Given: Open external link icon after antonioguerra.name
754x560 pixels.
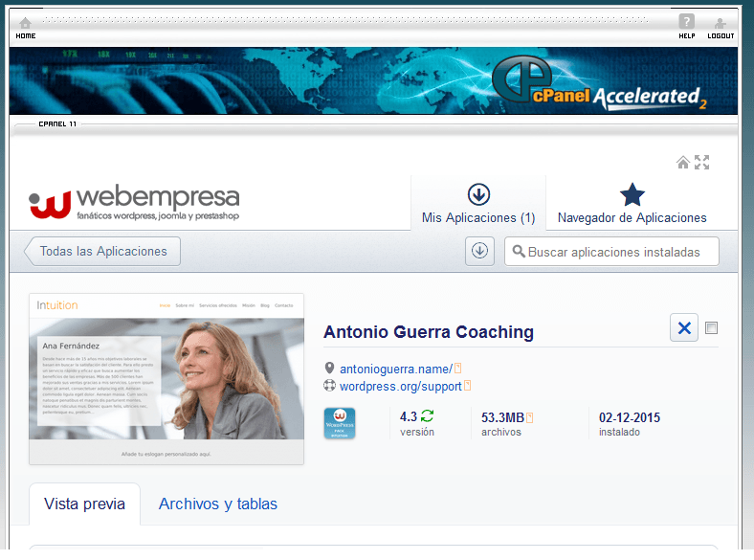Looking at the screenshot, I should (457, 368).
